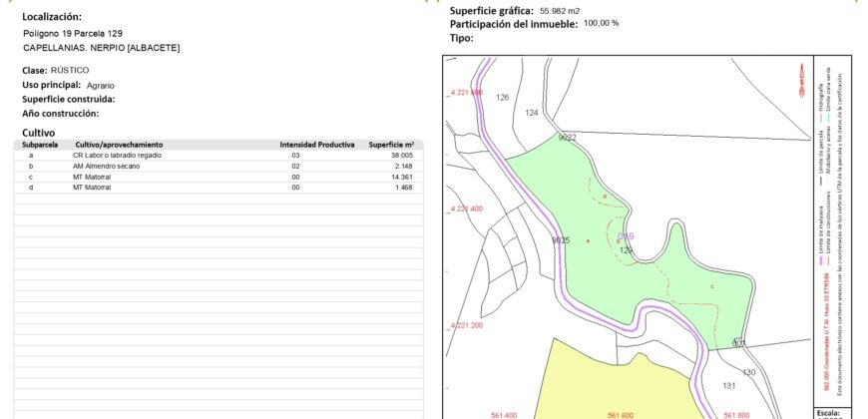Select intensity value '02'
This screenshot has height=419, width=868.
pyautogui.click(x=295, y=166)
